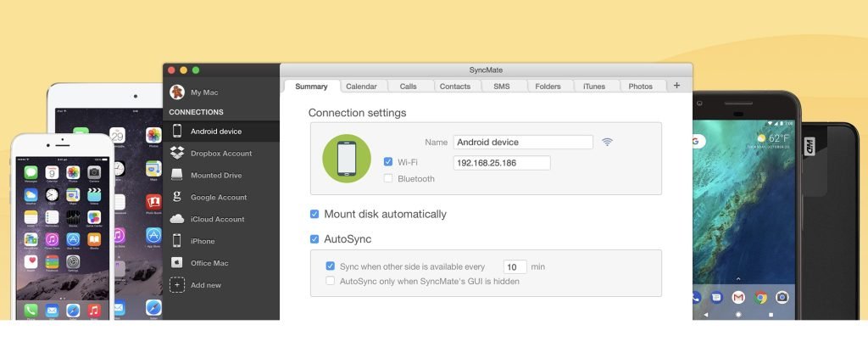Image resolution: width=868 pixels, height=364 pixels.
Task: Uncheck Sync when other side is available
Action: [x=331, y=266]
